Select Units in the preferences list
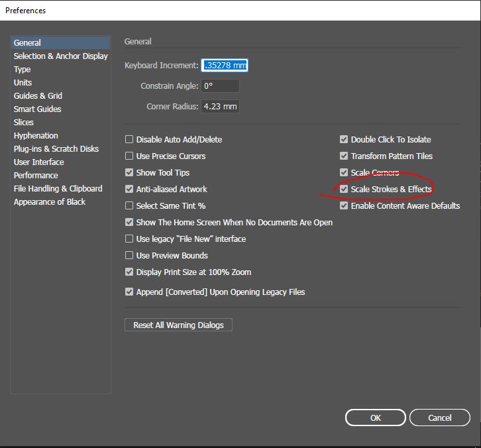 23,83
